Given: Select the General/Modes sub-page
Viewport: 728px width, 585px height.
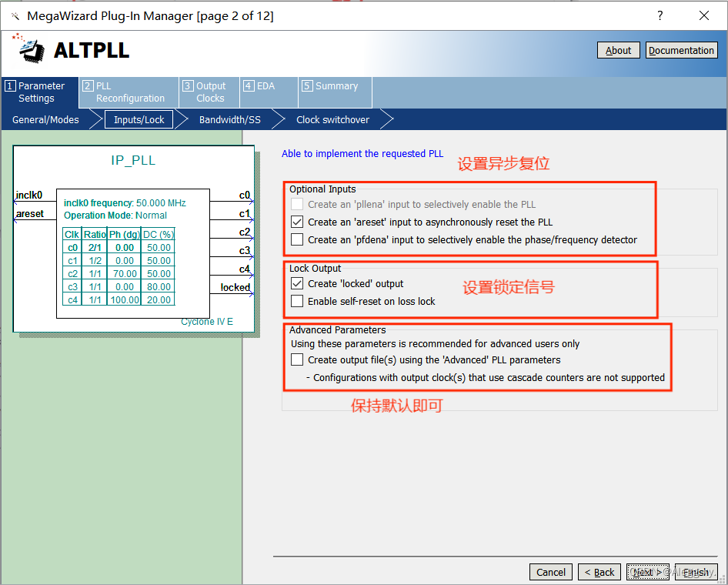Looking at the screenshot, I should tap(45, 120).
